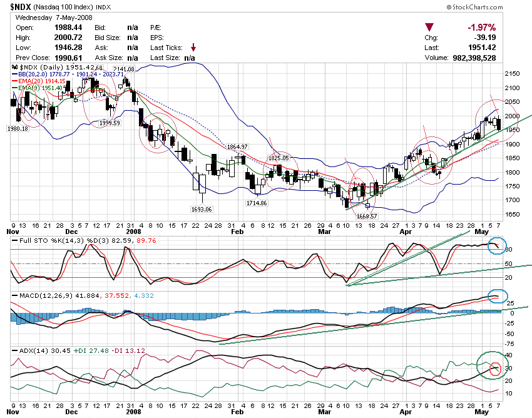Select the Prev Close value 1990.61
The height and width of the screenshot is (418, 532).
tap(68, 58)
